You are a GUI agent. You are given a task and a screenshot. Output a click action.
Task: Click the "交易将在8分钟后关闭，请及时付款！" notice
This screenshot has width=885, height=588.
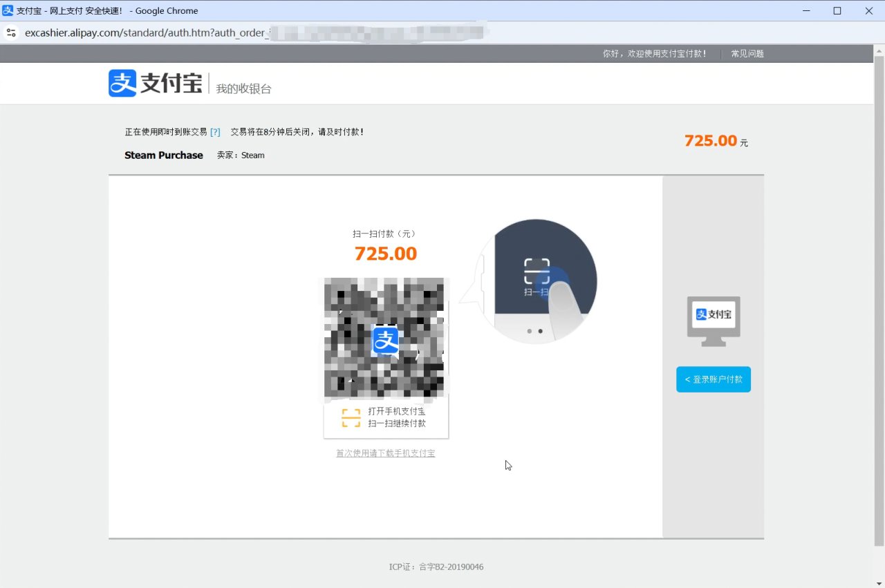coord(297,132)
